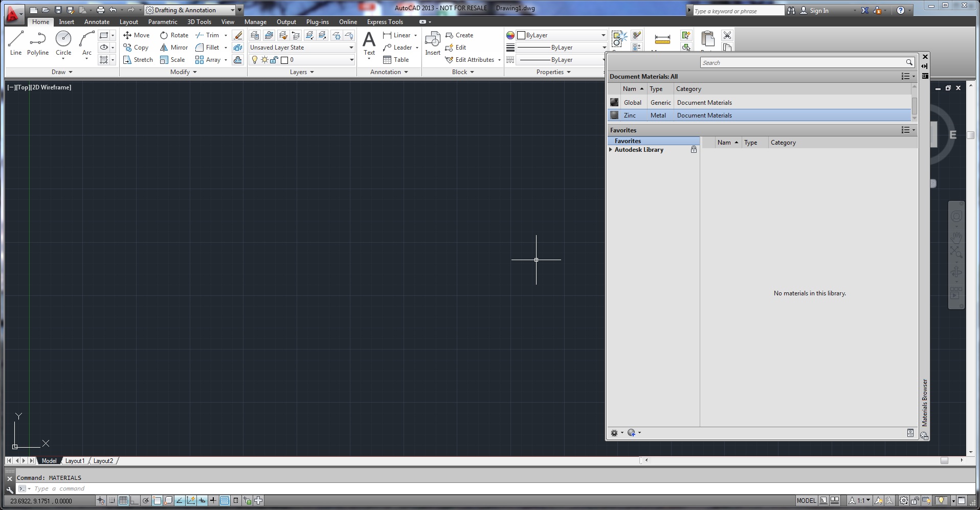Toggle layer lock in the layer control
The image size is (980, 510).
pyautogui.click(x=273, y=59)
